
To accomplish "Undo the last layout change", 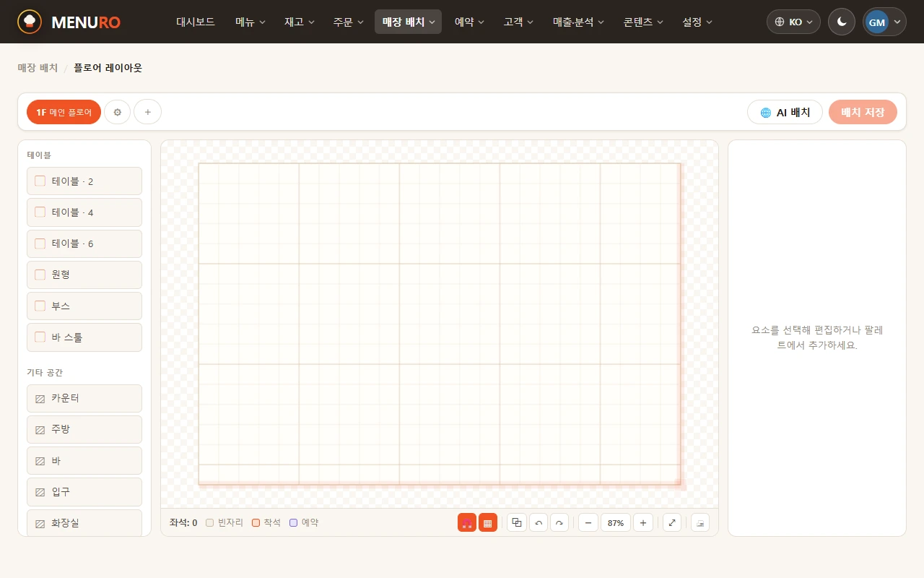I will (539, 522).
